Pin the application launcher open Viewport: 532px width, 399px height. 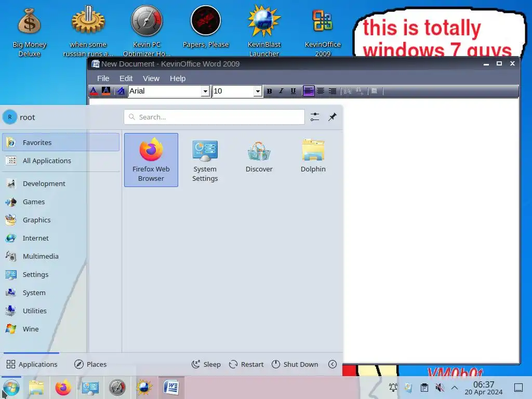pyautogui.click(x=332, y=117)
